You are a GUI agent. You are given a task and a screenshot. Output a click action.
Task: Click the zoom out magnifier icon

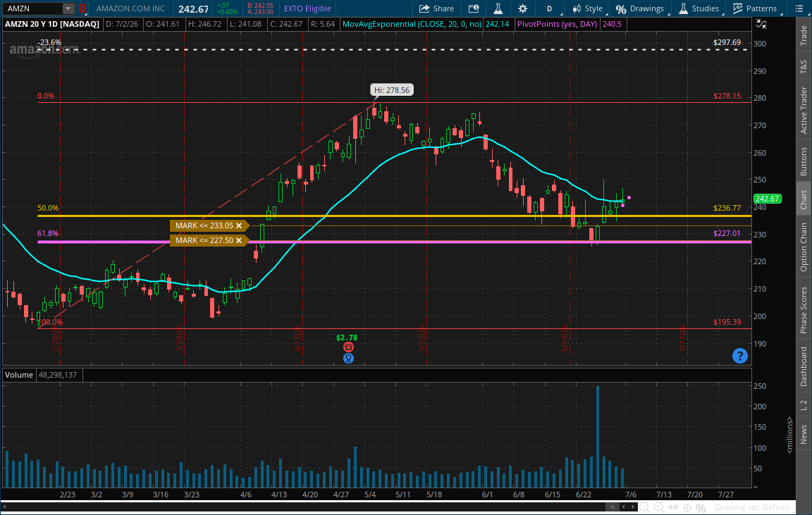coord(644,507)
